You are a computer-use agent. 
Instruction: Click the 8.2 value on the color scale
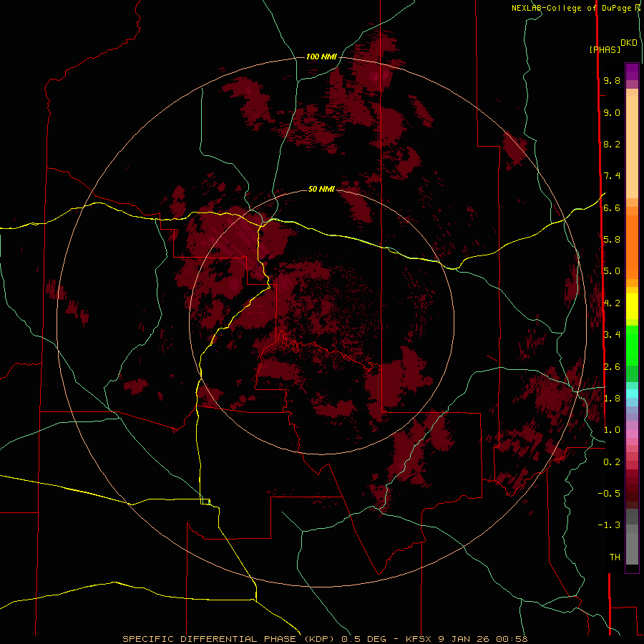612,144
